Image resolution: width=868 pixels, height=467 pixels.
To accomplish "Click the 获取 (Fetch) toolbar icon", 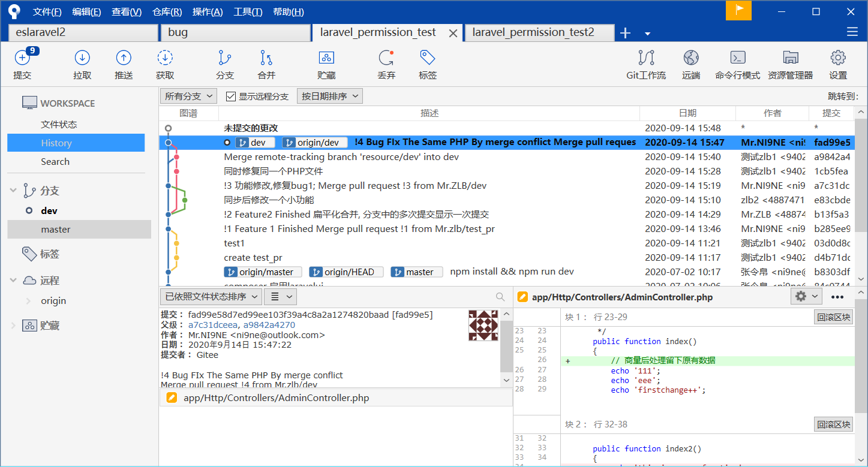I will tap(165, 58).
